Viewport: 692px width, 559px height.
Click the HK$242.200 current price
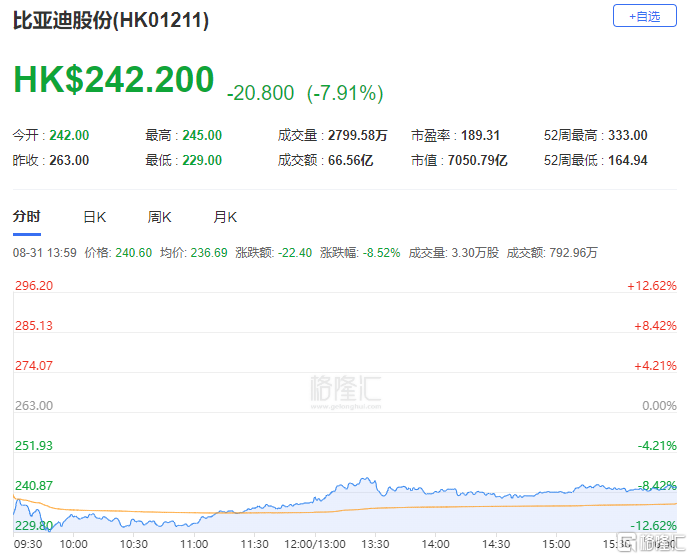[114, 79]
